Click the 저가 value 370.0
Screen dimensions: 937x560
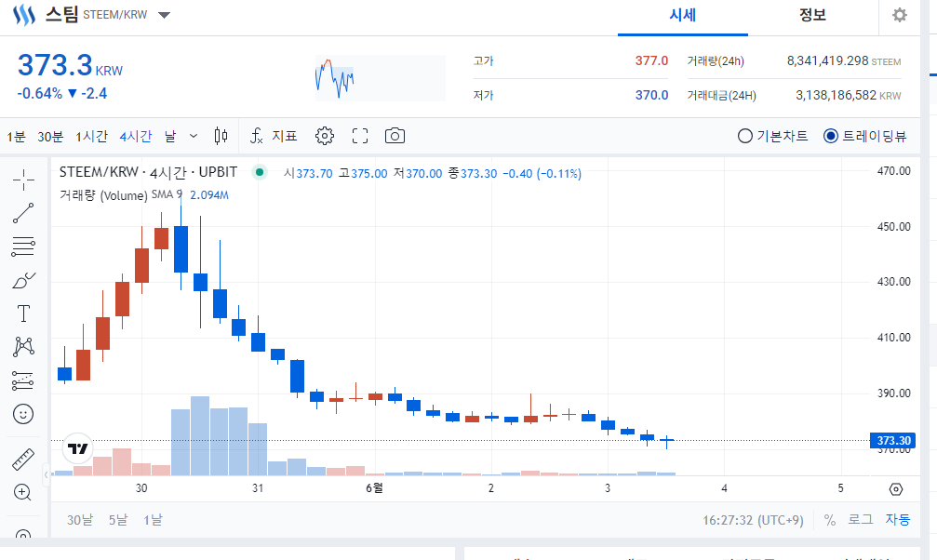(651, 95)
